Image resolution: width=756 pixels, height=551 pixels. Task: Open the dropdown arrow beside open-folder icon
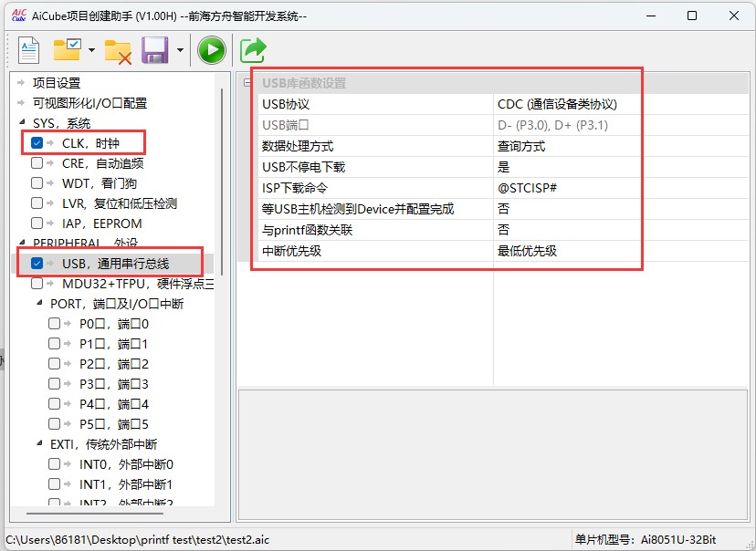[91, 49]
